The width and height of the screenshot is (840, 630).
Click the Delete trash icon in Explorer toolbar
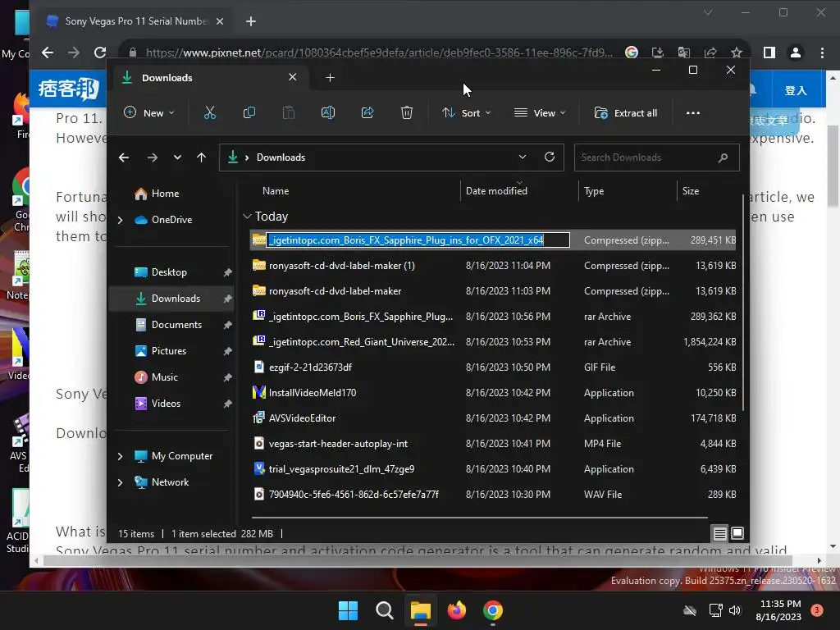(x=407, y=112)
